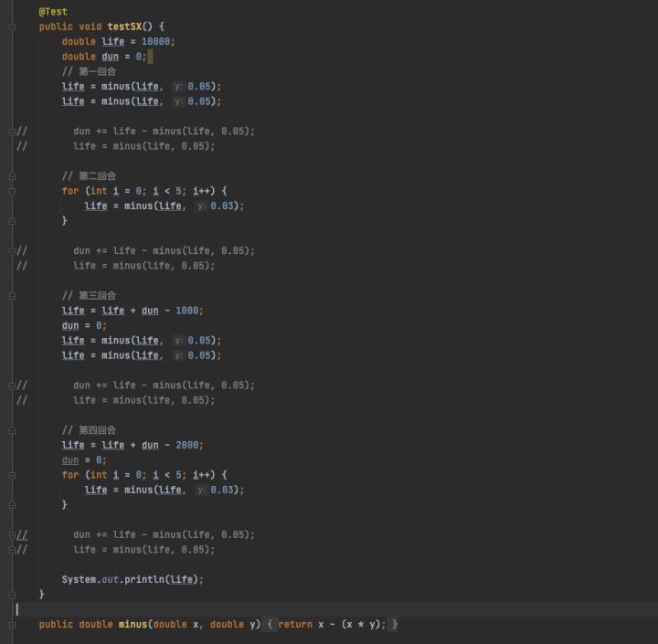Click the 'double dun = 0;' declaration line
The width and height of the screenshot is (658, 644).
pyautogui.click(x=104, y=57)
